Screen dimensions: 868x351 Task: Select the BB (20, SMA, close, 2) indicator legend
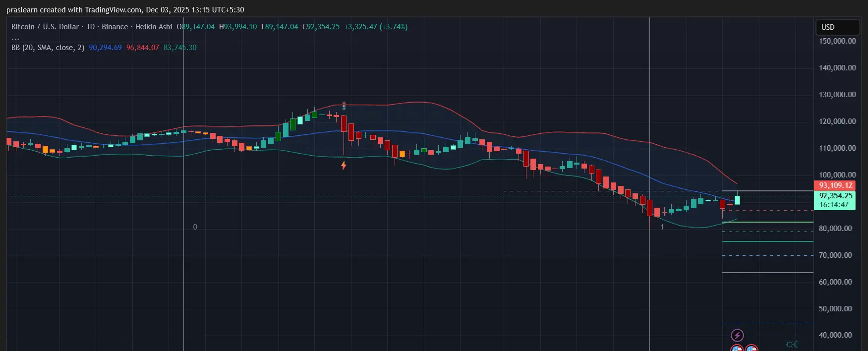click(48, 48)
